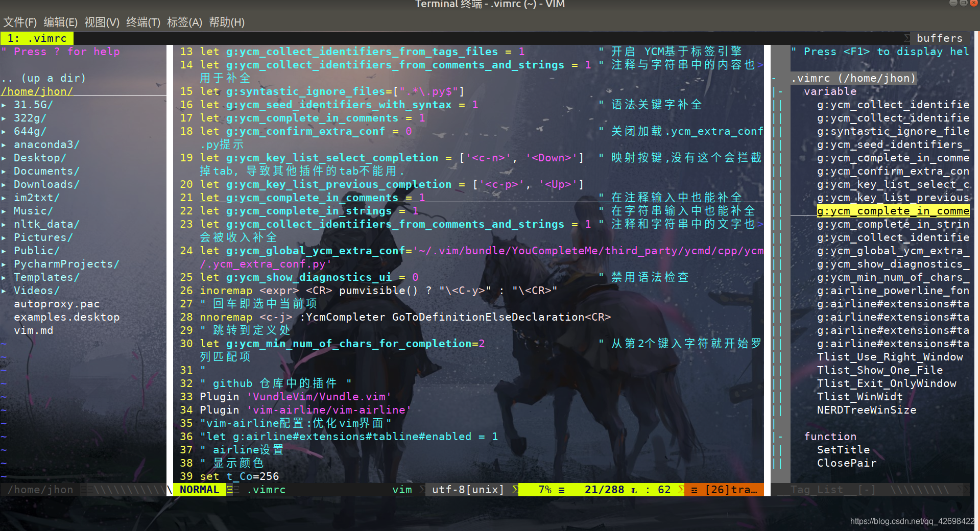980x531 pixels.
Task: Jump to ClosePair function tag
Action: click(x=847, y=463)
